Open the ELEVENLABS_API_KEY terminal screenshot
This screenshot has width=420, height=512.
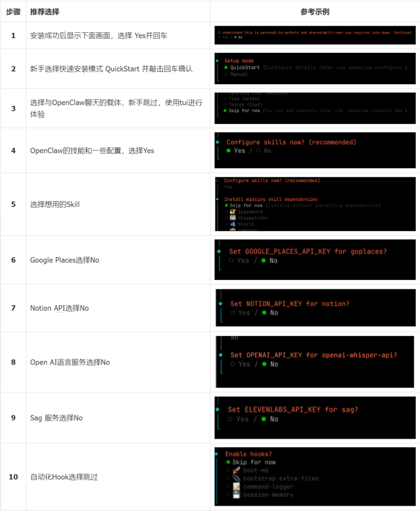tap(315, 417)
